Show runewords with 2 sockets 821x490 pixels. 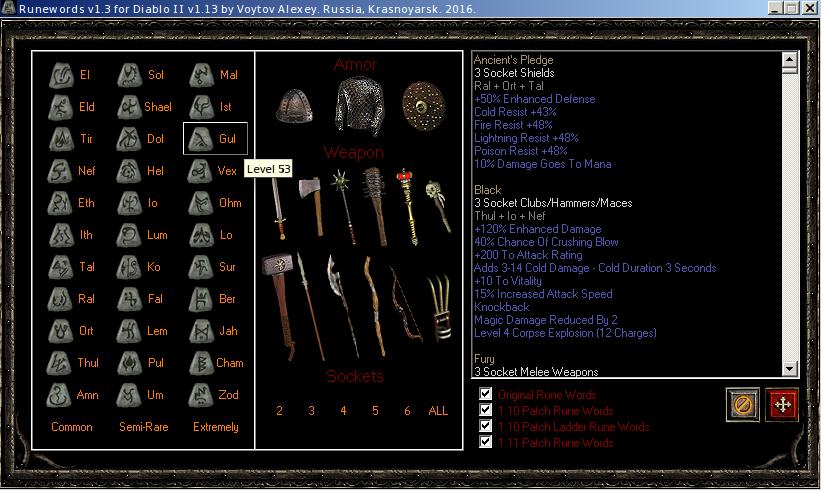point(280,411)
